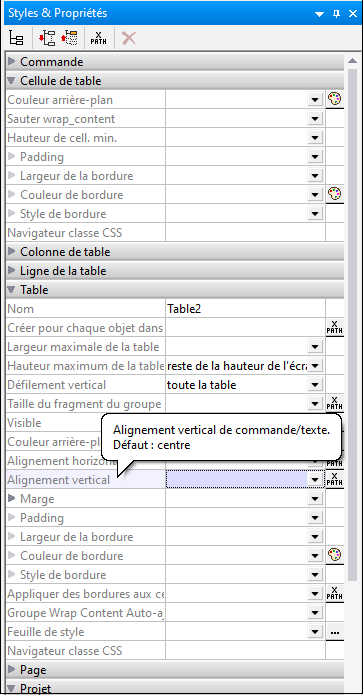Open the Largeur maximale de la table dropdown
Viewport: 363px width, 695px height.
pos(315,347)
